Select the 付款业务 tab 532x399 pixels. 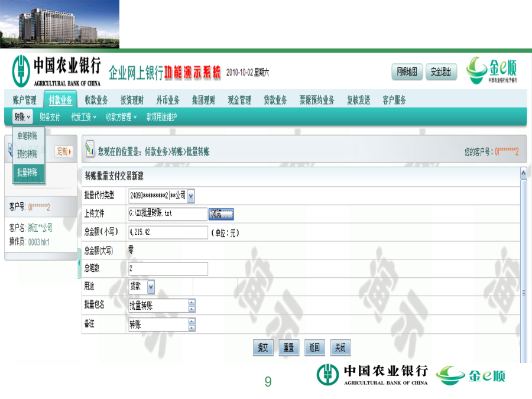pos(60,100)
